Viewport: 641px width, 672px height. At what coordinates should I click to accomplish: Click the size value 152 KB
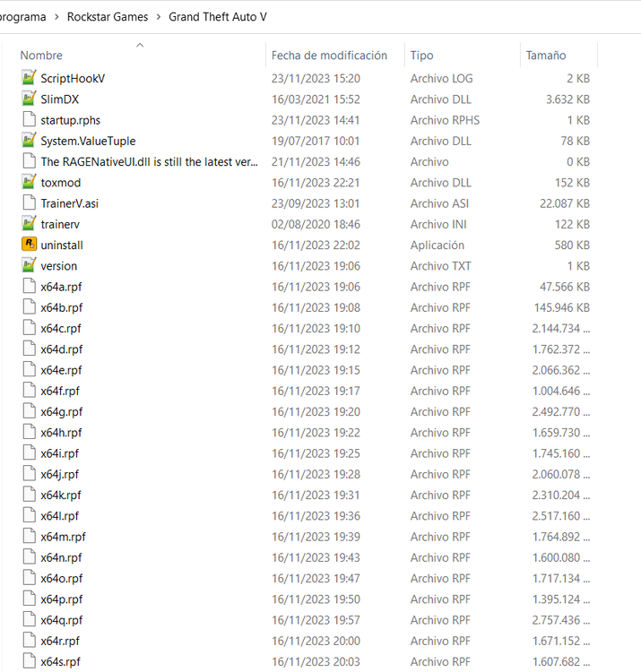click(x=572, y=183)
